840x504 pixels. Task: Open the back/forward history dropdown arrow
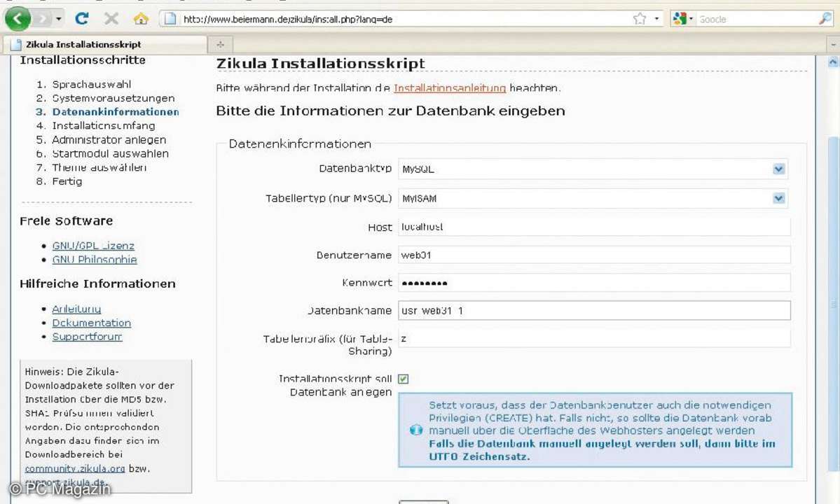tap(58, 20)
